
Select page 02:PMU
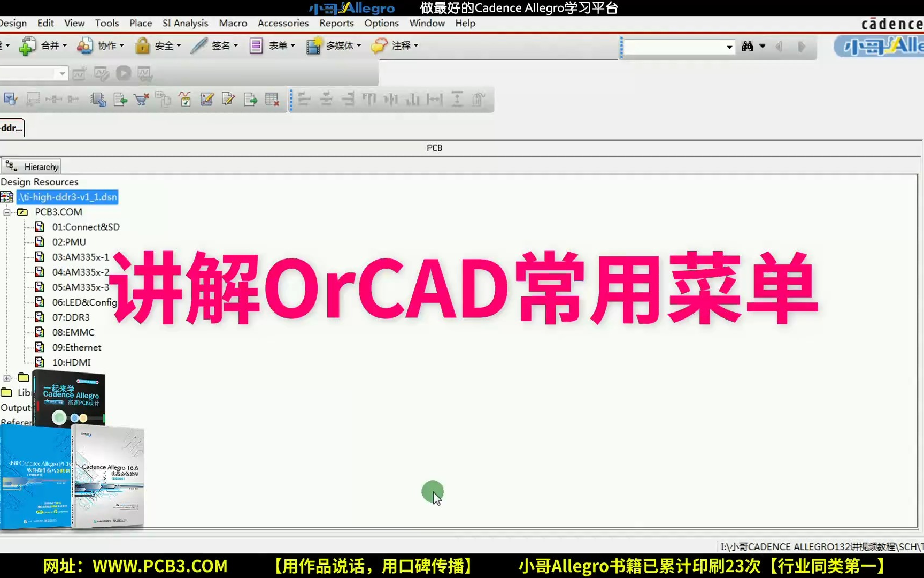tap(69, 242)
